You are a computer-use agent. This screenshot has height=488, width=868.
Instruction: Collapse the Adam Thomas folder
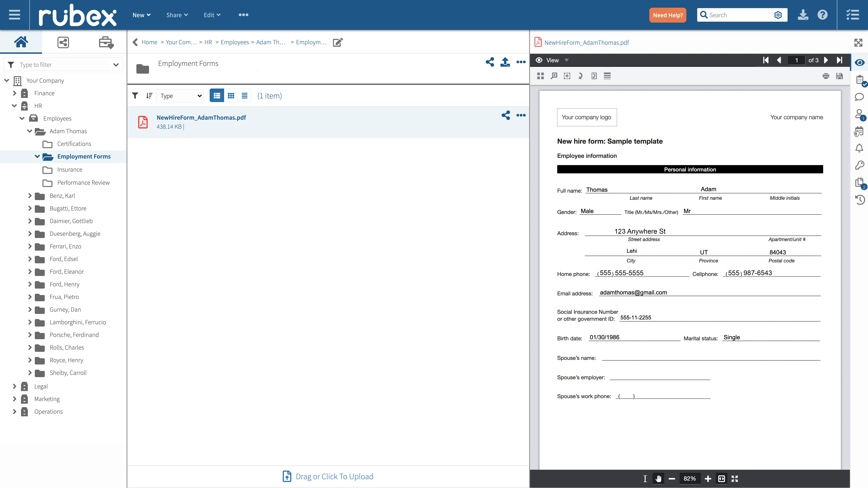(x=30, y=131)
